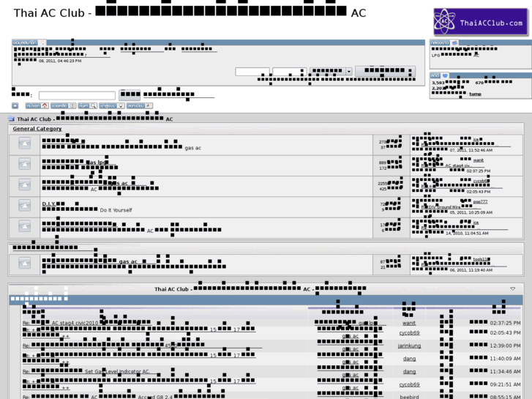
Task: Click the register button in nav bar
Action: pyautogui.click(x=140, y=106)
